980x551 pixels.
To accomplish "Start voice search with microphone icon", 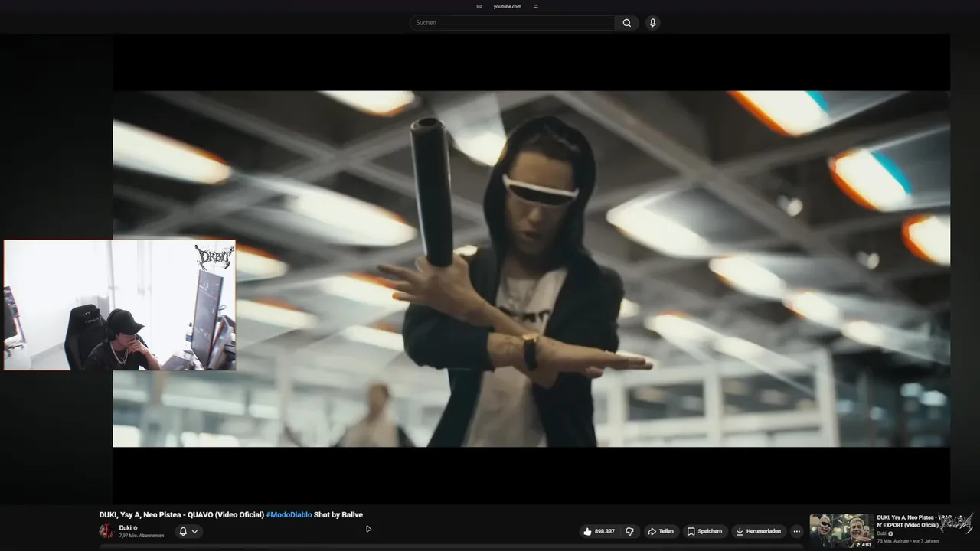I will (x=652, y=23).
